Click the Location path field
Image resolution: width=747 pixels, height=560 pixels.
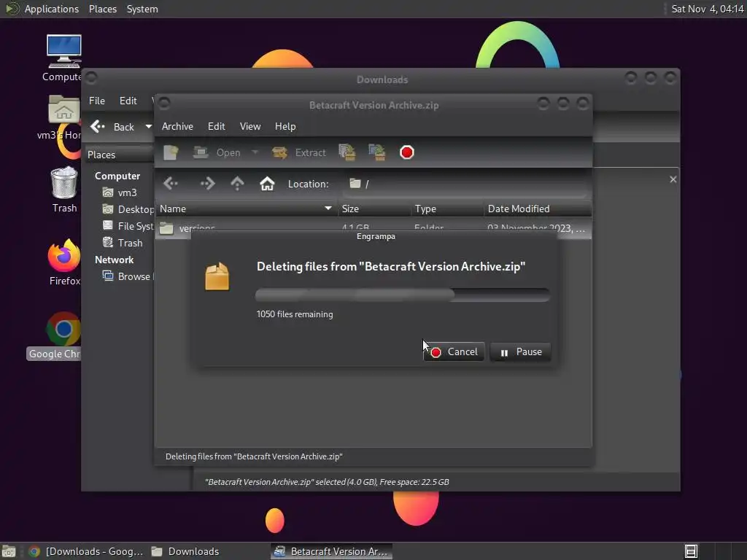[465, 184]
